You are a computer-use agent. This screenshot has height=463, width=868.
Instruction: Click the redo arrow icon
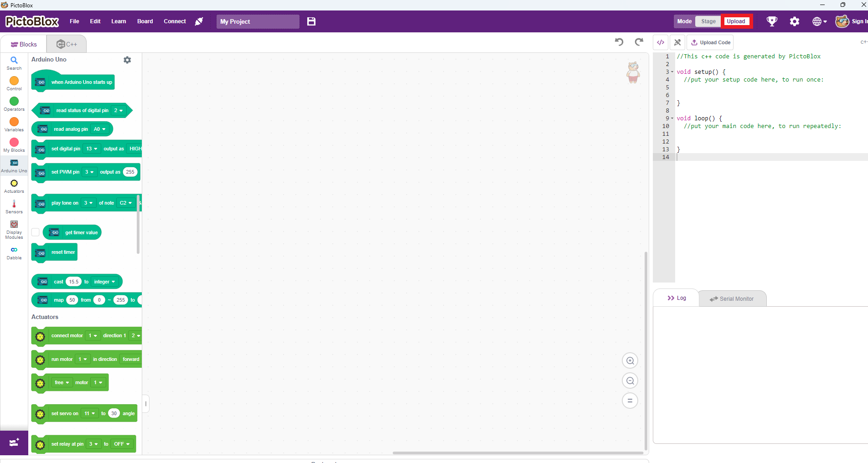[639, 42]
